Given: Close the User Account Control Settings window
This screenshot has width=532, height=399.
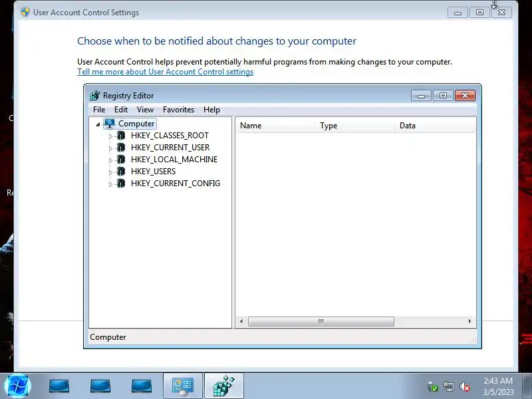Looking at the screenshot, I should coord(501,13).
